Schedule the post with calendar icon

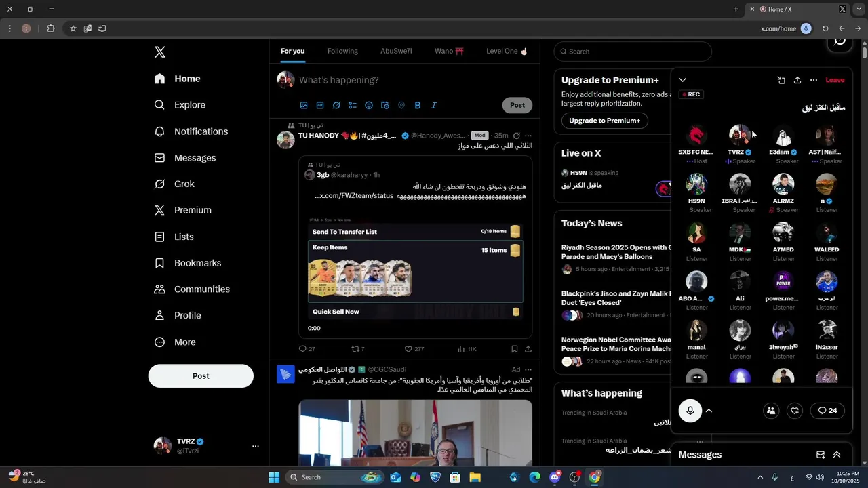point(385,106)
